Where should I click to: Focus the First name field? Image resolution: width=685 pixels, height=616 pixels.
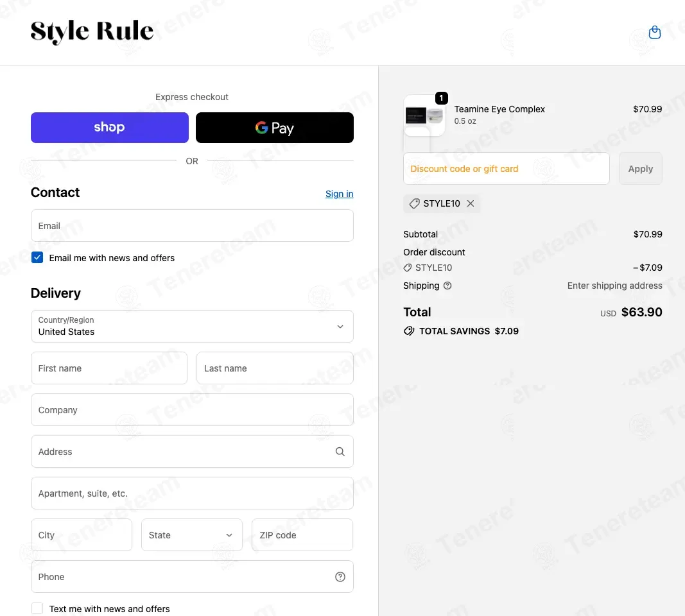[x=109, y=368]
